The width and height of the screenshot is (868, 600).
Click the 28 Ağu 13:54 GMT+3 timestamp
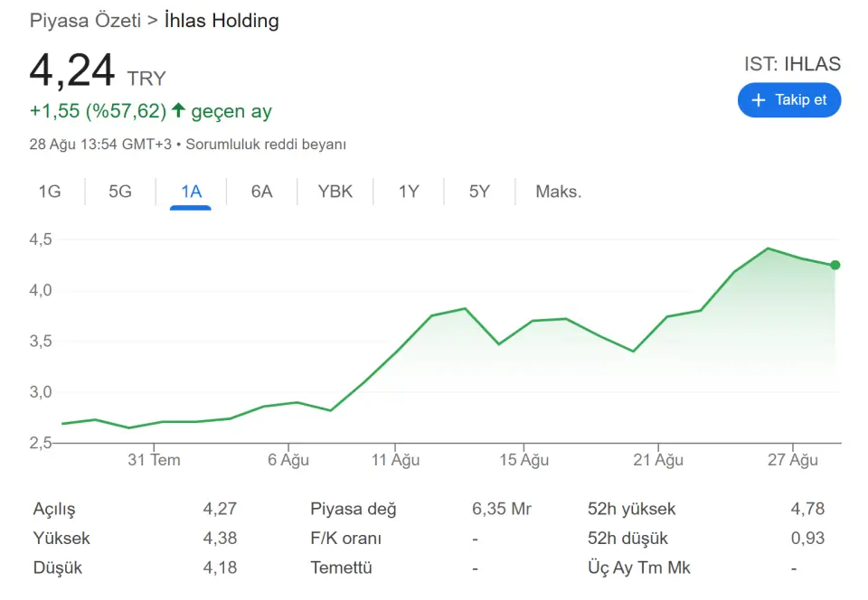100,145
